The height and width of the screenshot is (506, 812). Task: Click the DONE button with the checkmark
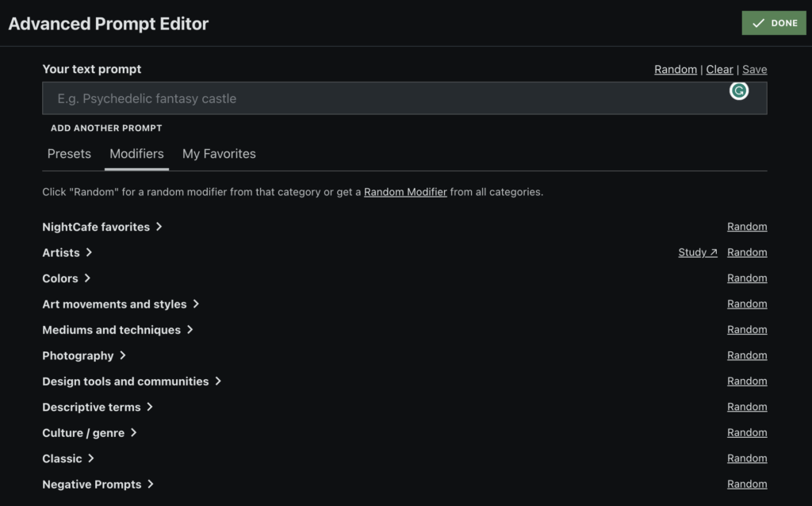(773, 23)
